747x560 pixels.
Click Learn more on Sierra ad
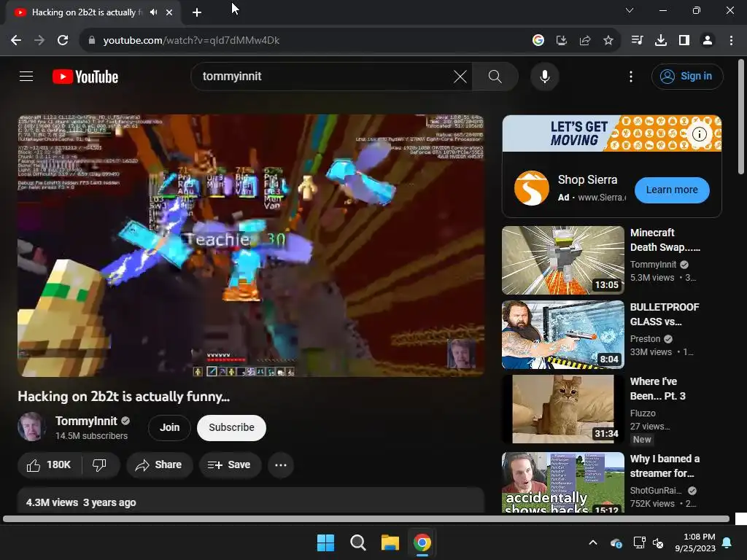coord(672,190)
